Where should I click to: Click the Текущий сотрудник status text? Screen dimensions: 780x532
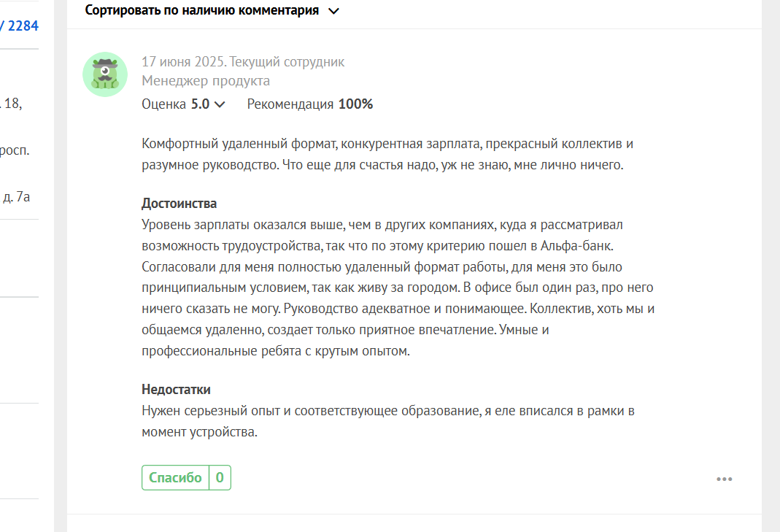pyautogui.click(x=287, y=62)
